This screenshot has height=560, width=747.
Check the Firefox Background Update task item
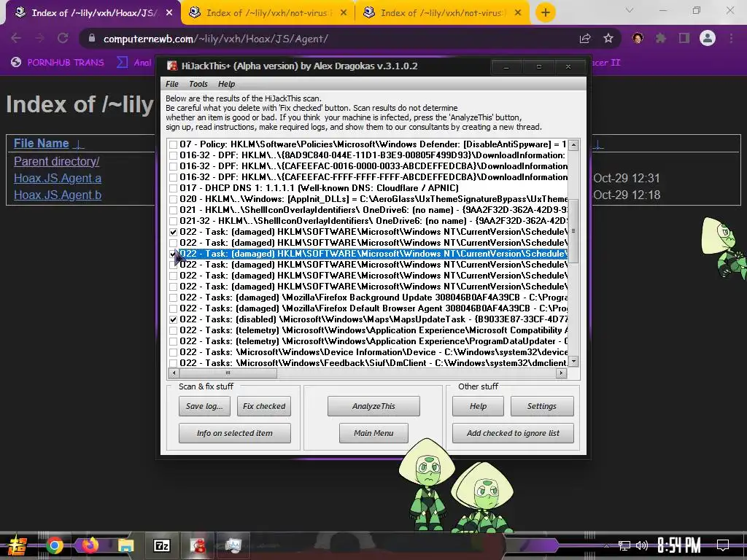point(174,297)
